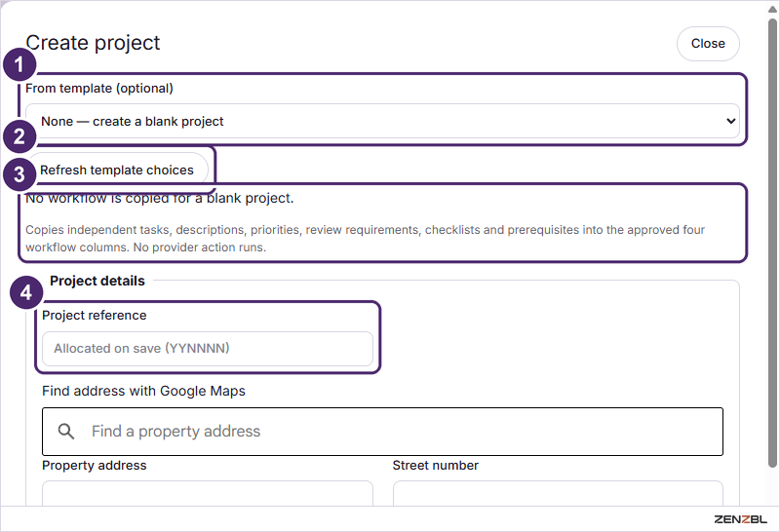Open the From template dropdown
The height and width of the screenshot is (532, 780).
tap(382, 121)
